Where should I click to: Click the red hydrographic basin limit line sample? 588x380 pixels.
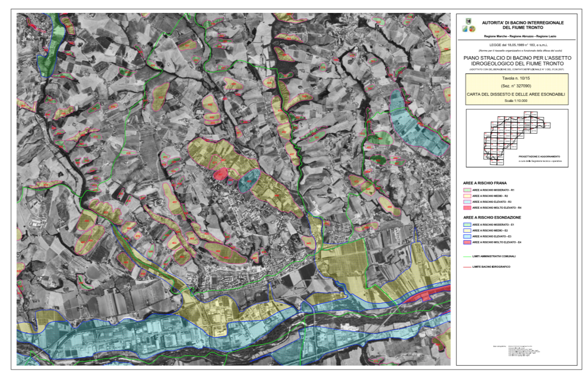click(x=467, y=267)
